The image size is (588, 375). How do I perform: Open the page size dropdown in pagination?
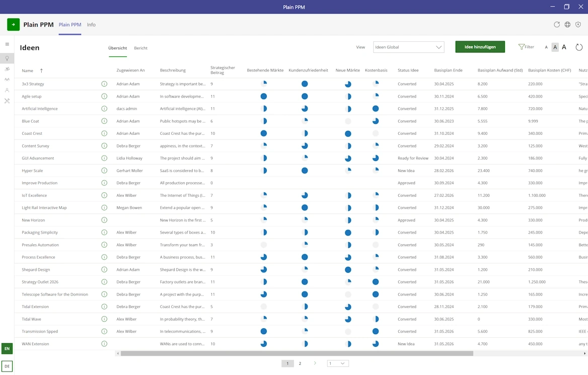coord(338,363)
